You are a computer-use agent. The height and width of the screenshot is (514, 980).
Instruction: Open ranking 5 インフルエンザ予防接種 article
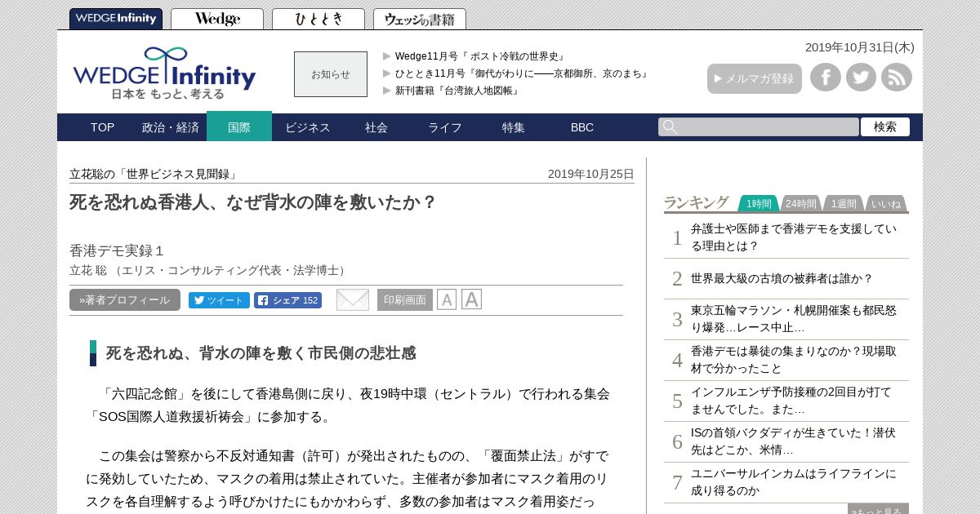click(791, 401)
